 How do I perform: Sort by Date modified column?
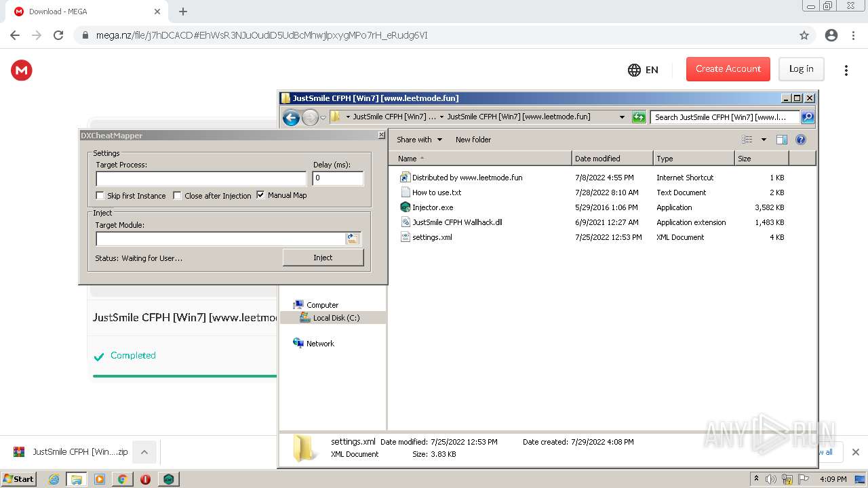point(612,159)
